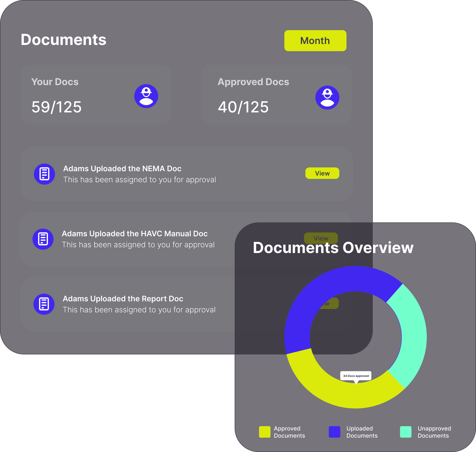Click the Report Doc document icon

[44, 304]
